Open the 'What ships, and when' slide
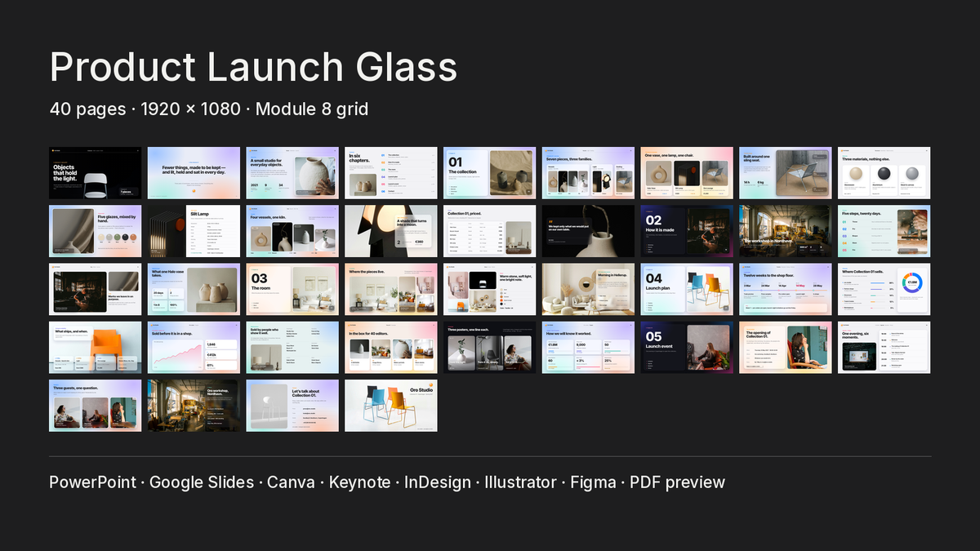 (96, 347)
